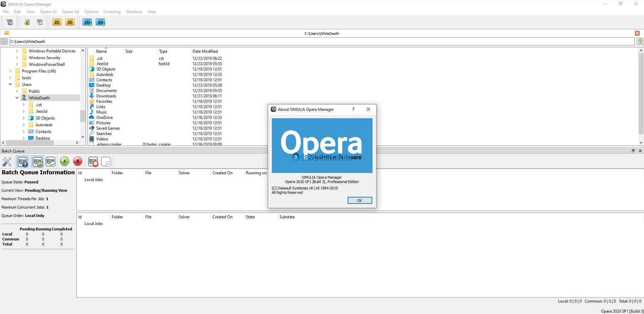Expand Program Files (x86) tree node

tap(10, 71)
